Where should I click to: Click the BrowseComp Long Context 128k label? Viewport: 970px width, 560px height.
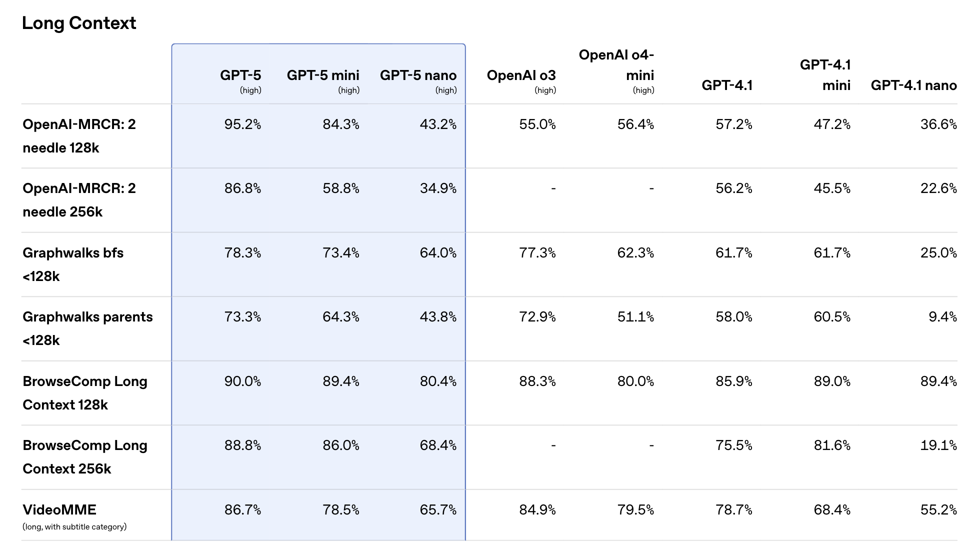coord(85,393)
